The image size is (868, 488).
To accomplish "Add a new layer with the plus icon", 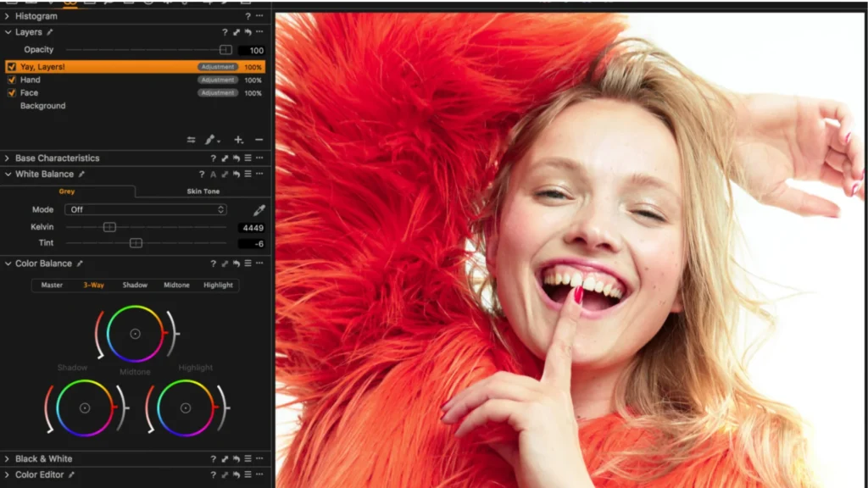I will pyautogui.click(x=238, y=140).
